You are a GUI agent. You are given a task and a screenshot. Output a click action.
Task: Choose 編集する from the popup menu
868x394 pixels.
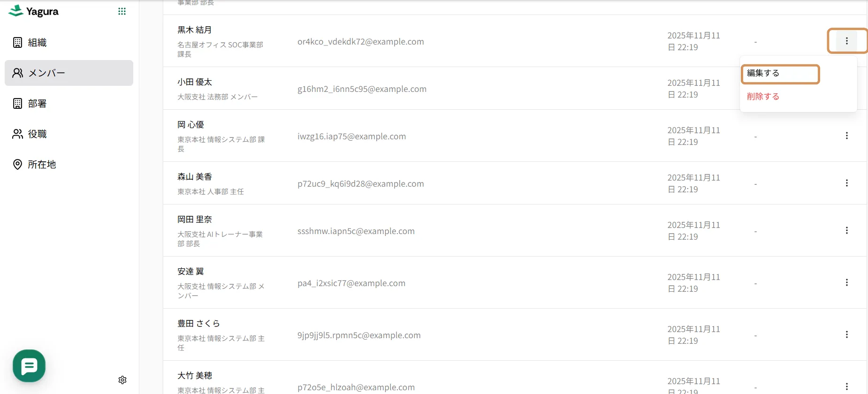click(x=780, y=74)
